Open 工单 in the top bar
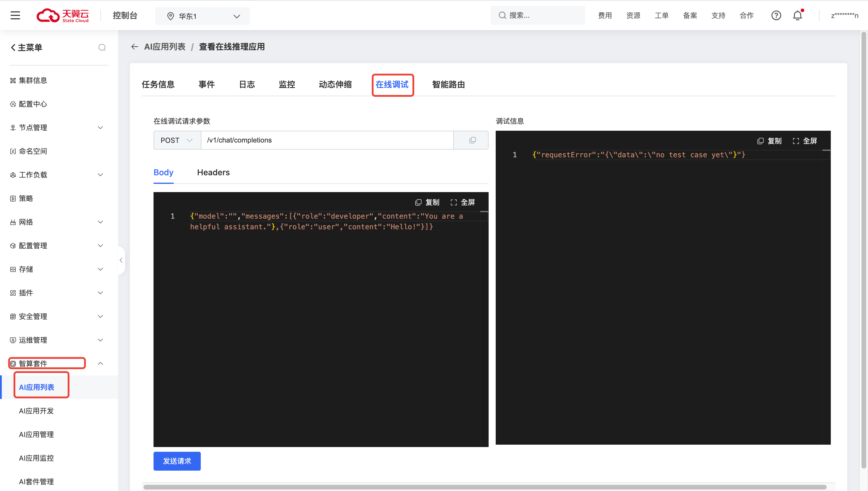 [x=661, y=16]
